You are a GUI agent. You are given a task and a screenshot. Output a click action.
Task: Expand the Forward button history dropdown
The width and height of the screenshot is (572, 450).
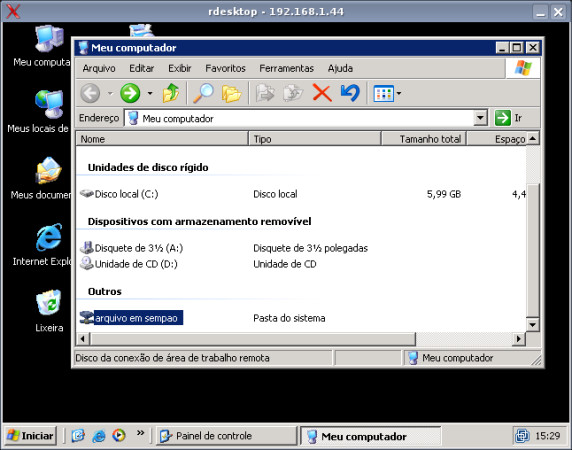click(x=150, y=94)
